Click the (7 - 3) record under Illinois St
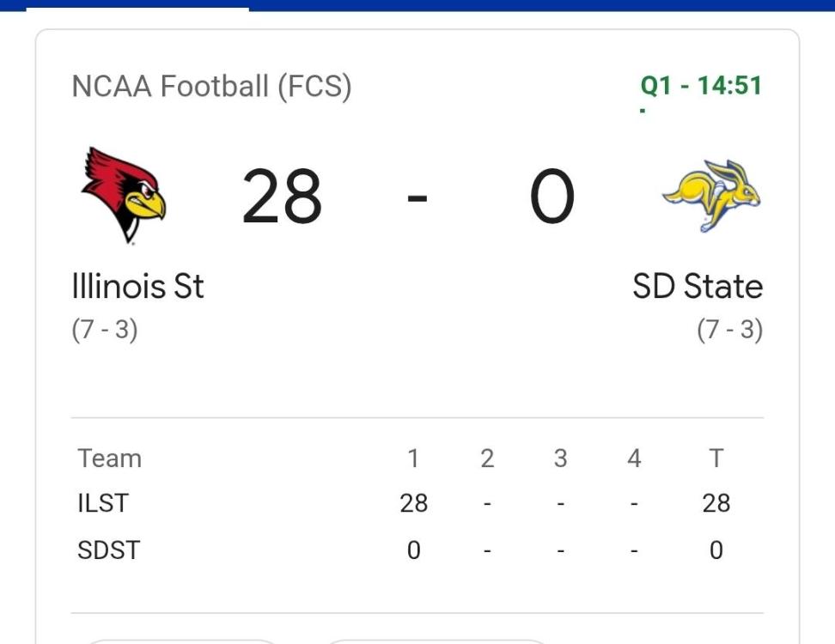This screenshot has height=644, width=835. (104, 331)
